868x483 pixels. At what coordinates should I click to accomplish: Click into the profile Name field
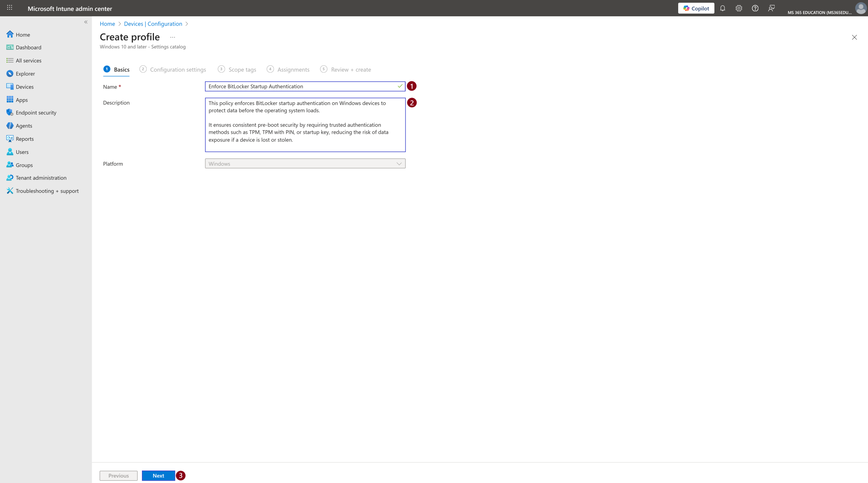click(x=305, y=86)
